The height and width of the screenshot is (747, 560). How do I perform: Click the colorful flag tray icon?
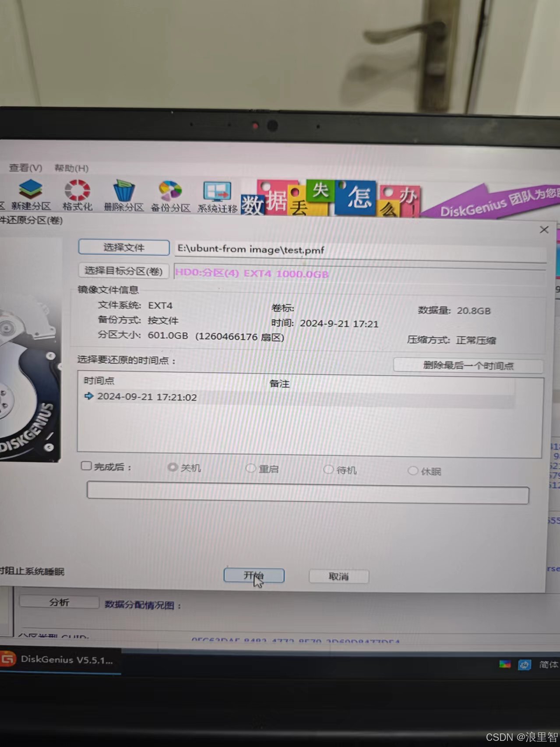click(505, 664)
